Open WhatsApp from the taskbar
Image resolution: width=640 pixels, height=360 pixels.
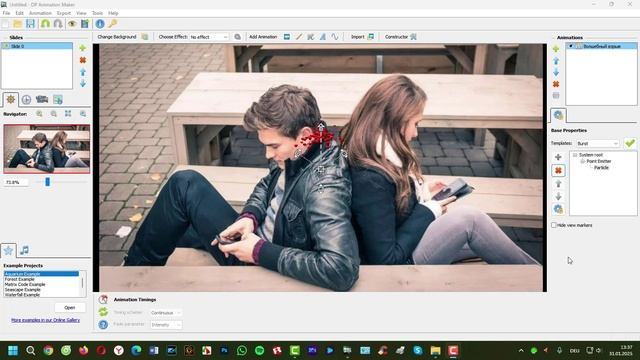(242, 351)
